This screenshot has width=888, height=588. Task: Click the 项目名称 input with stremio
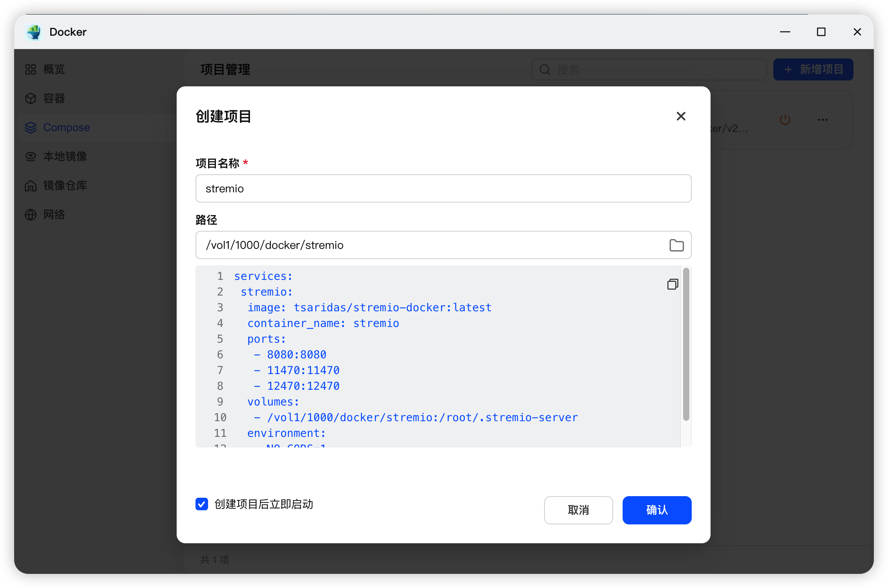point(443,189)
